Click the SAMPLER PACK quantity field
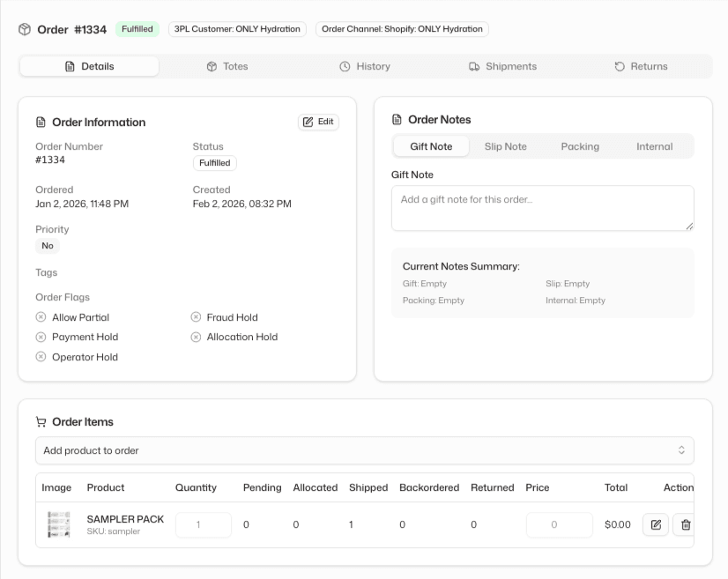This screenshot has height=579, width=728. pyautogui.click(x=204, y=524)
